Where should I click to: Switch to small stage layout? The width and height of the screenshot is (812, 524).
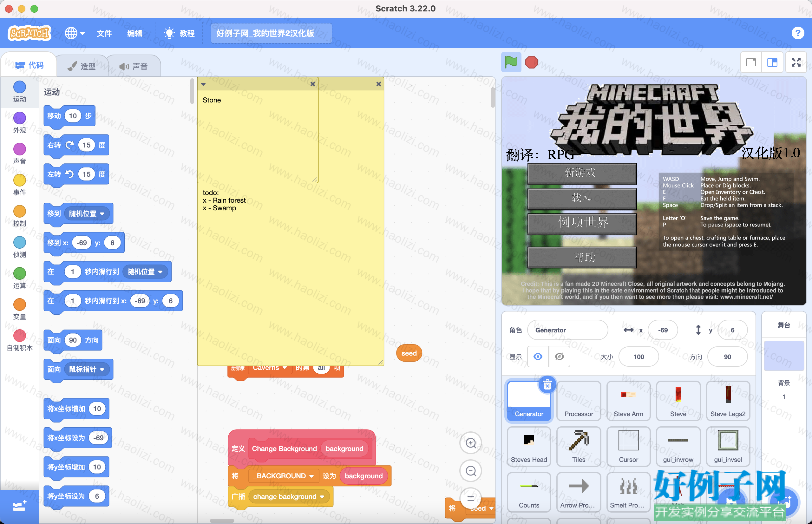click(751, 62)
